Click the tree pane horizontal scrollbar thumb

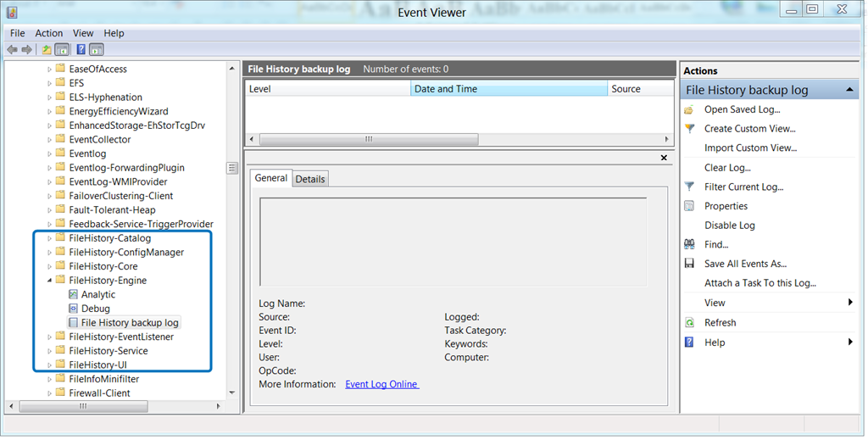[84, 406]
